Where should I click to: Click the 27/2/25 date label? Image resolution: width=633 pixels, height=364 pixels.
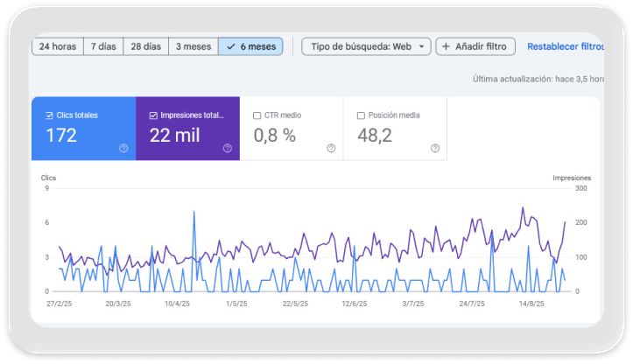coord(60,304)
